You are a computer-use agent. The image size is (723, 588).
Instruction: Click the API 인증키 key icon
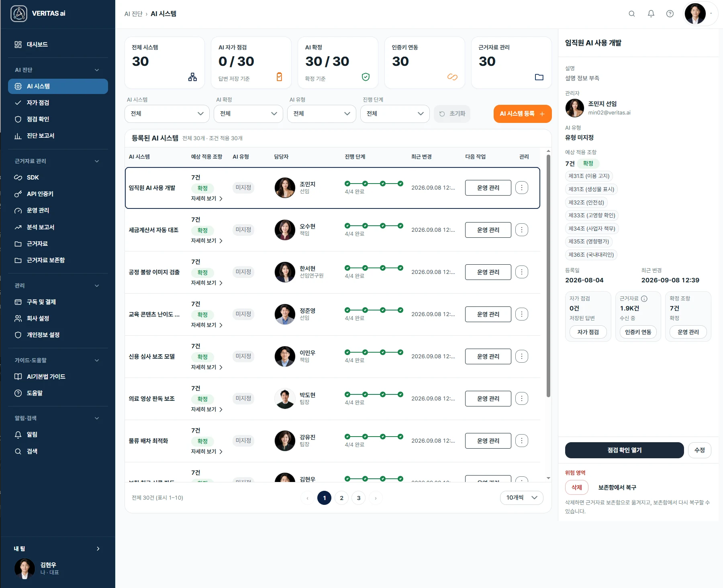coord(18,194)
